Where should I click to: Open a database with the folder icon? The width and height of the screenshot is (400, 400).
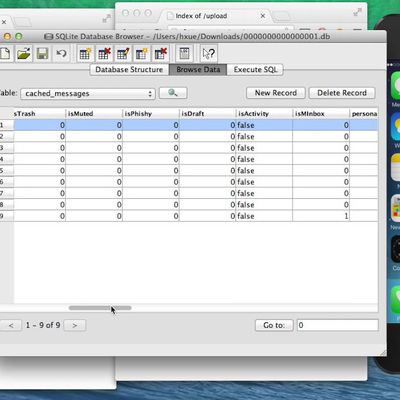[x=24, y=53]
